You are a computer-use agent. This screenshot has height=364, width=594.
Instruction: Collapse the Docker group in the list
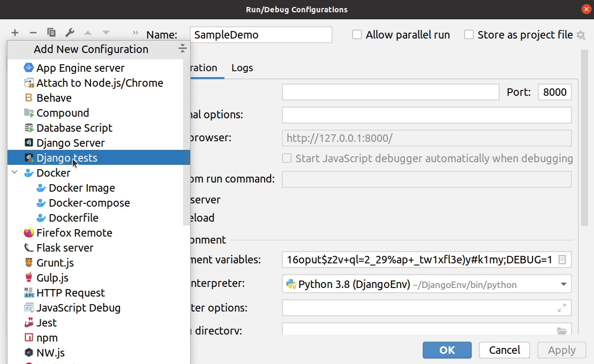pyautogui.click(x=14, y=173)
